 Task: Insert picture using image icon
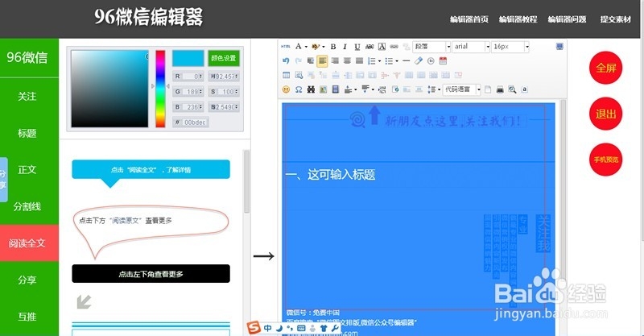[324, 89]
